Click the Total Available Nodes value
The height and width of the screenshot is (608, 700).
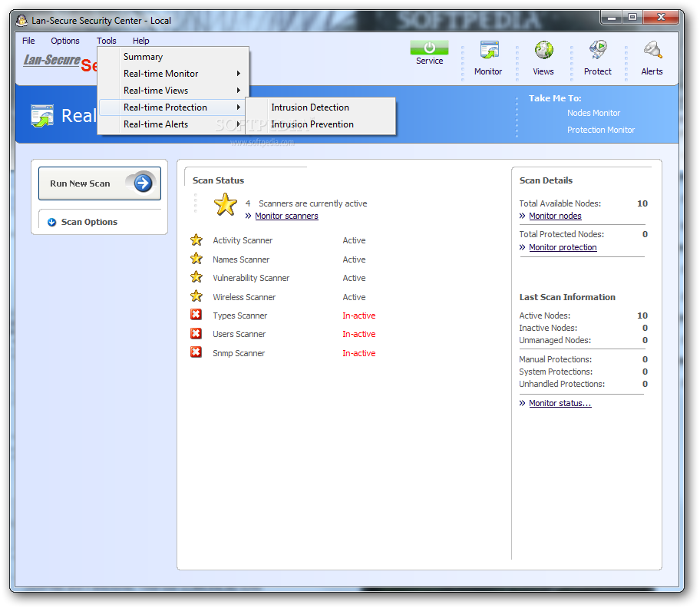[x=642, y=203]
